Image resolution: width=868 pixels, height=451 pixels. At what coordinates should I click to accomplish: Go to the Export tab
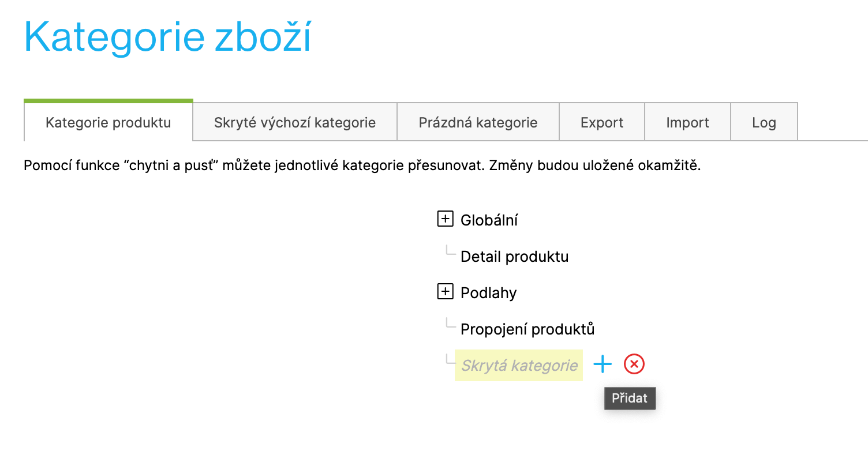point(602,122)
